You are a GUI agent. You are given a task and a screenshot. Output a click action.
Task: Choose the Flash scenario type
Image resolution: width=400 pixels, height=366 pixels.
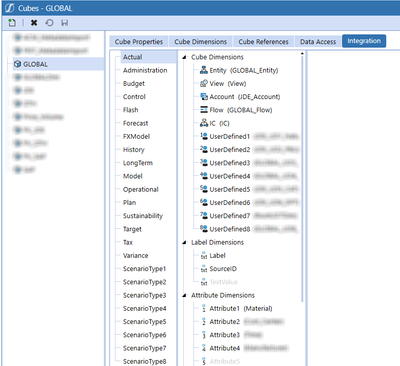(x=130, y=110)
